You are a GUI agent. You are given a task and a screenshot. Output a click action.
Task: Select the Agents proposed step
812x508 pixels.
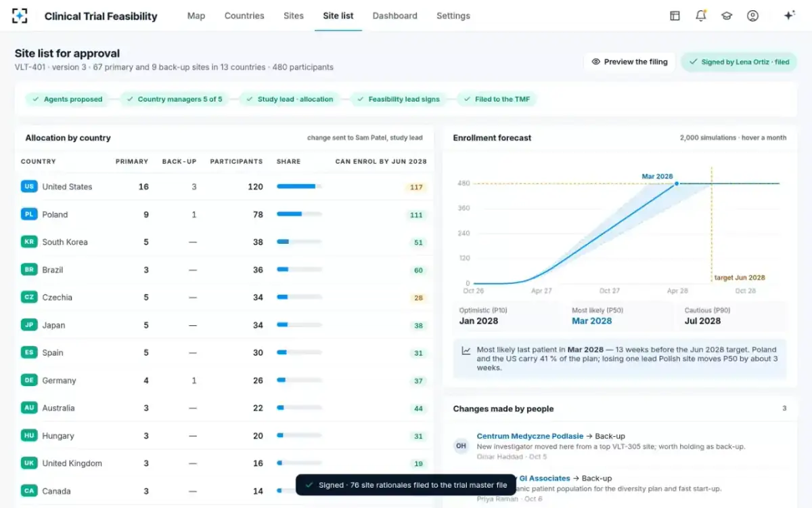pyautogui.click(x=67, y=99)
